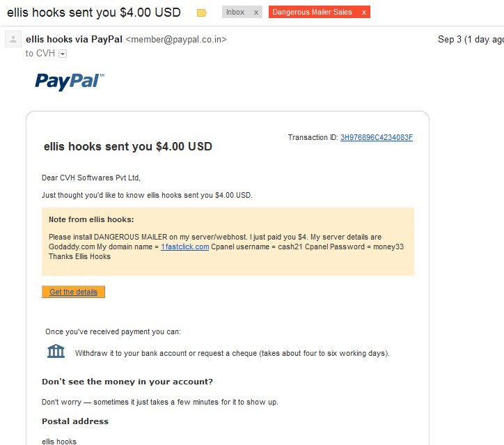The width and height of the screenshot is (504, 445).
Task: Open the 1fastclick.com link
Action: [x=184, y=247]
